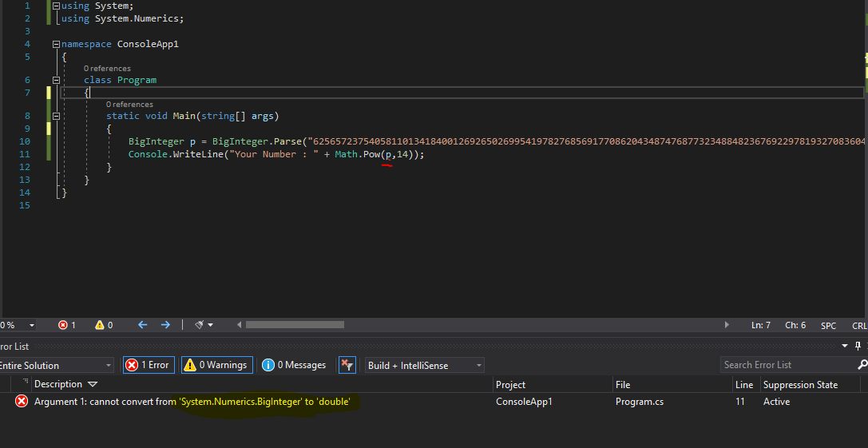
Task: Toggle the Error List auto-hide pin
Action: (x=858, y=346)
